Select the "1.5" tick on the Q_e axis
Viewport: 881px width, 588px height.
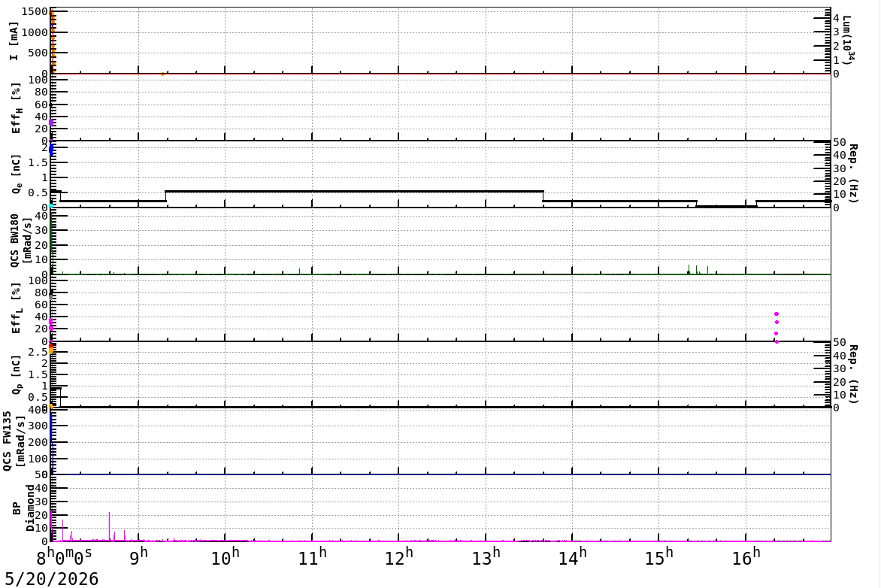[39, 162]
